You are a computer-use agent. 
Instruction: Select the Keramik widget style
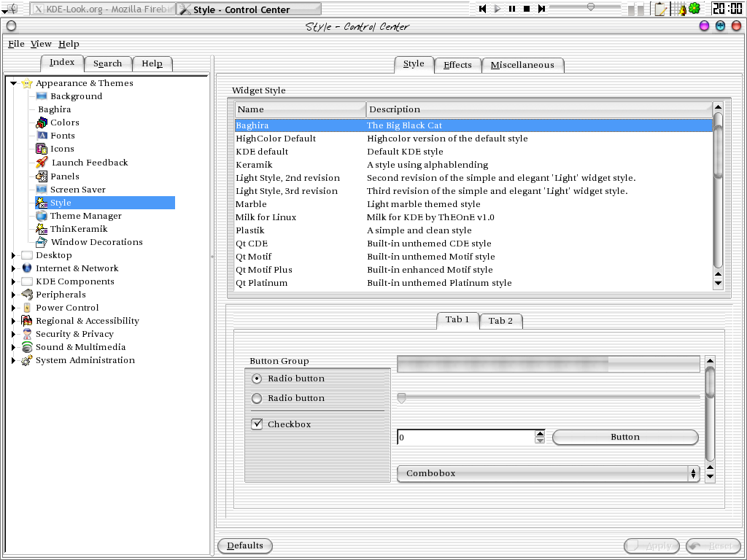[473, 165]
